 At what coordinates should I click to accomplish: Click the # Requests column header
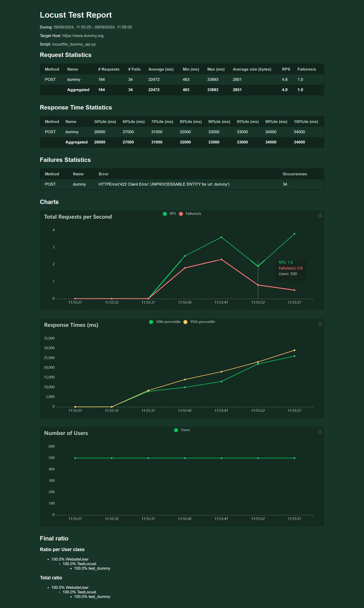click(109, 69)
